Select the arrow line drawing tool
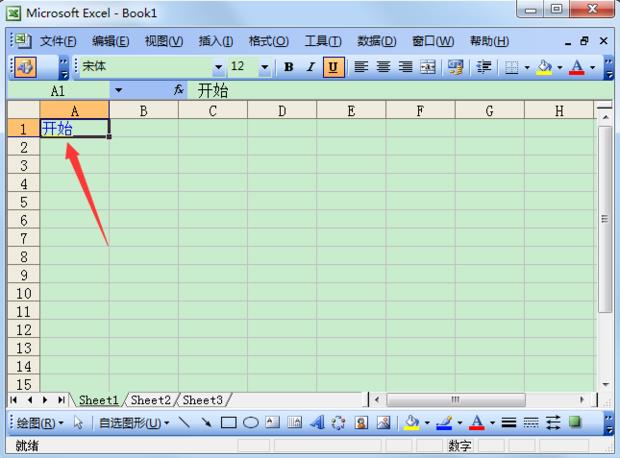 tap(206, 423)
